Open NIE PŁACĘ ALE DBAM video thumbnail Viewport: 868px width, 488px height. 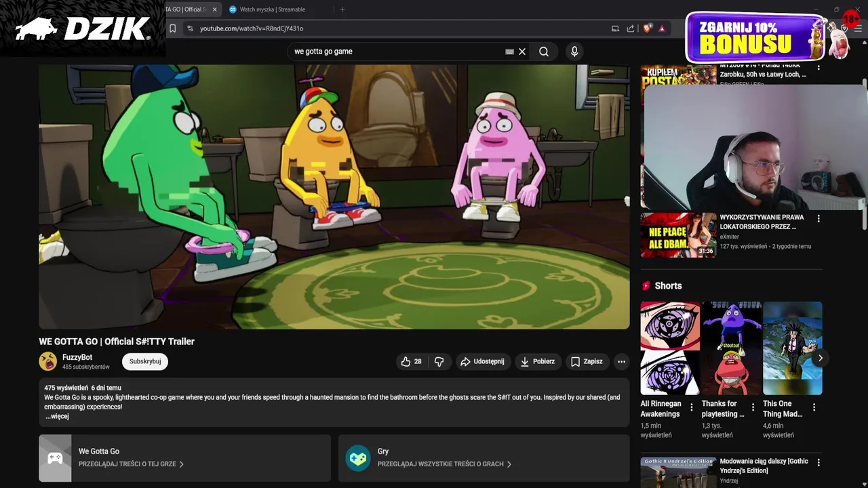coord(678,235)
